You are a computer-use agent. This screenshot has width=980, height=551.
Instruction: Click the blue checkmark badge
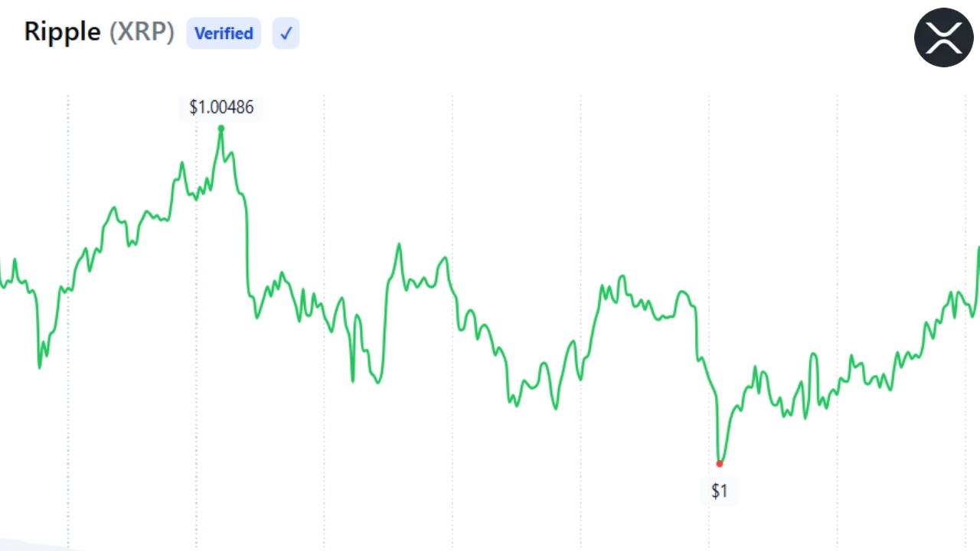(x=286, y=34)
